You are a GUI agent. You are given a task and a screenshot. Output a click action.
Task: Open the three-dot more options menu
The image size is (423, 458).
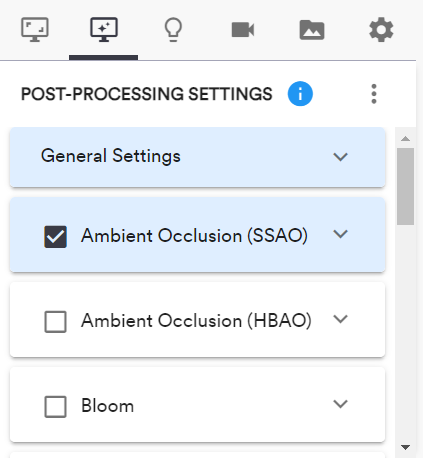(x=374, y=94)
